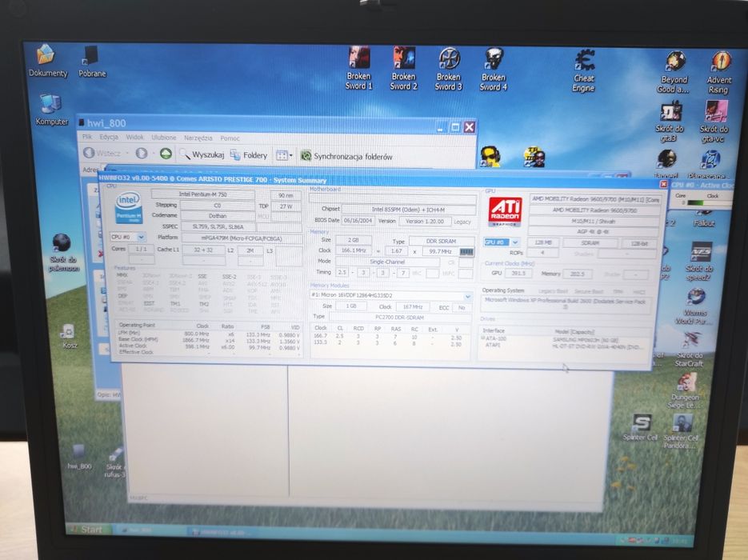The image size is (748, 560).
Task: Click the HWiNFO32 taskbar button
Action: click(x=222, y=532)
